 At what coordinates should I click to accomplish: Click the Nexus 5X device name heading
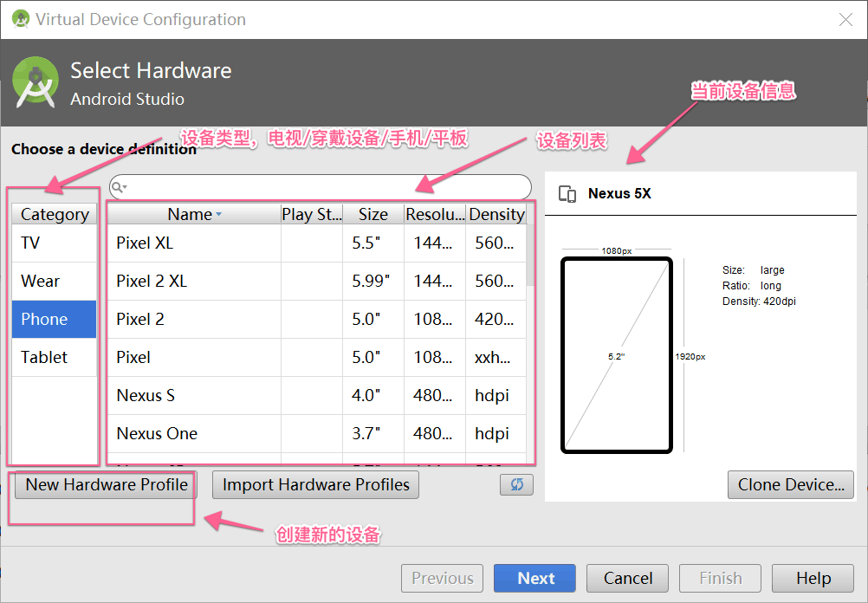coord(619,194)
